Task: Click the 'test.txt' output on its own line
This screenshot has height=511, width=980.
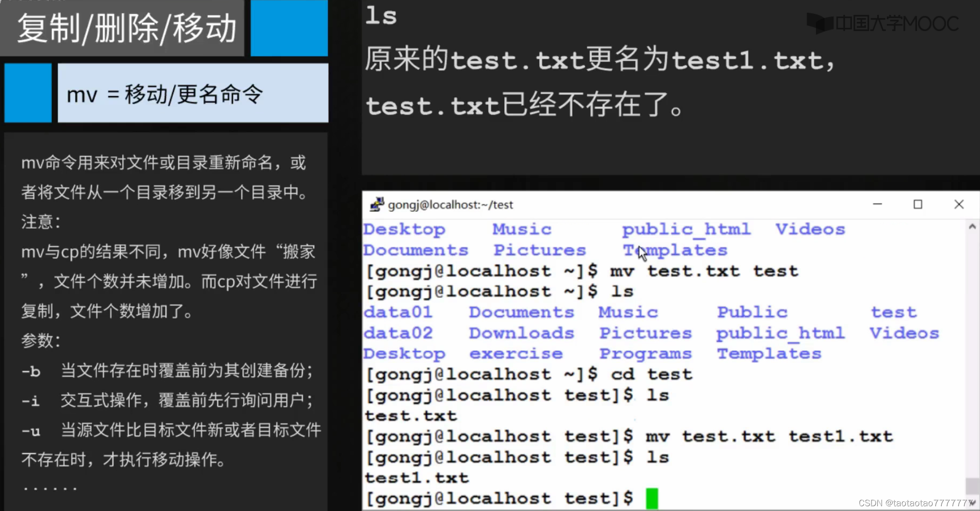Action: [x=411, y=416]
